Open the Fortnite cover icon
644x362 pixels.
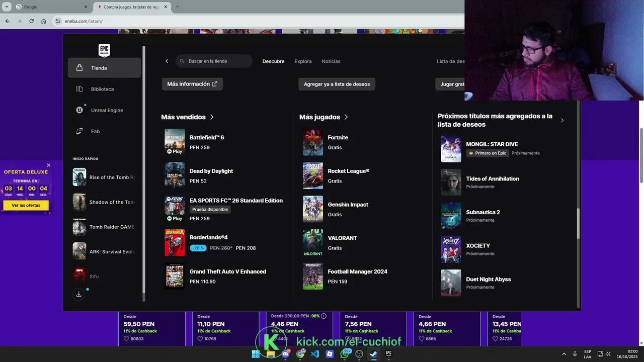313,142
